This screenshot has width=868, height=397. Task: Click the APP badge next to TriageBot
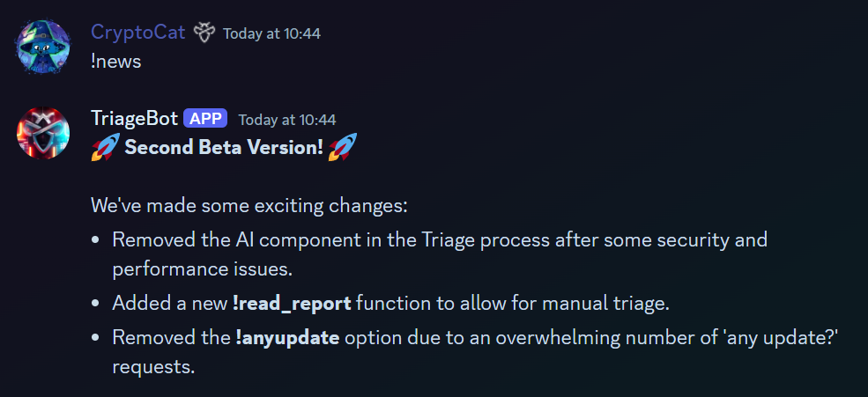(x=205, y=119)
